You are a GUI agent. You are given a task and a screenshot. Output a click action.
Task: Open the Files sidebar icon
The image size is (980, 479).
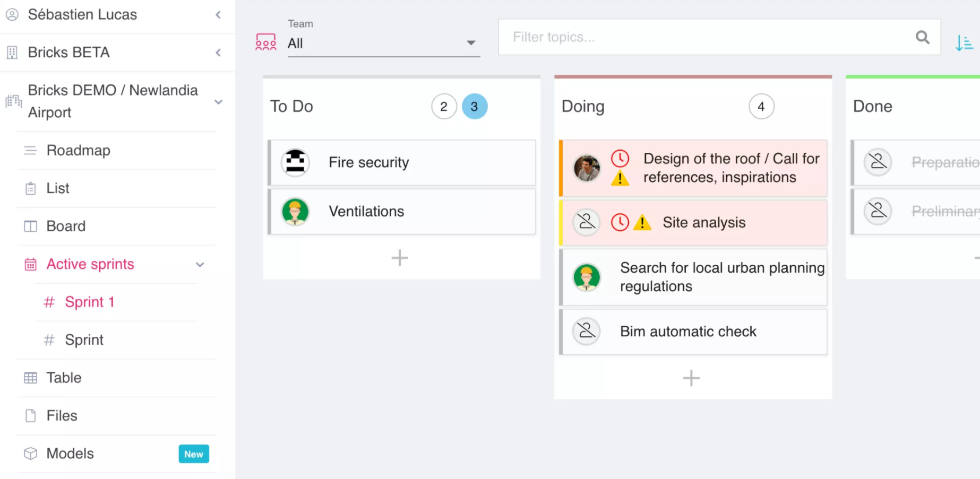pyautogui.click(x=30, y=416)
